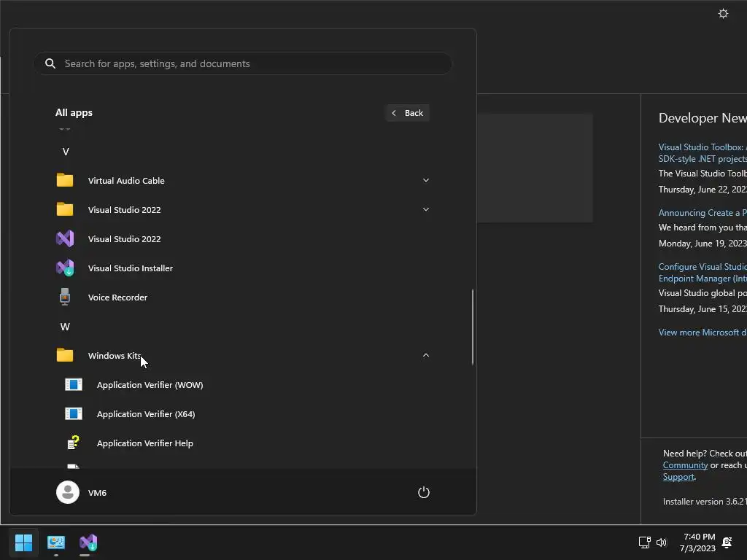
Task: Click the Visual Studio 2022 folder icon
Action: 65,209
